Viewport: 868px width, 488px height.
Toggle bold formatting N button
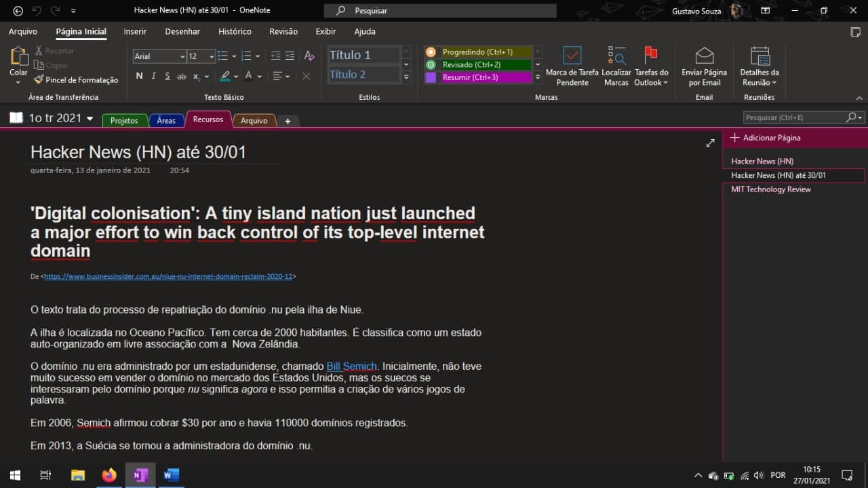[139, 76]
